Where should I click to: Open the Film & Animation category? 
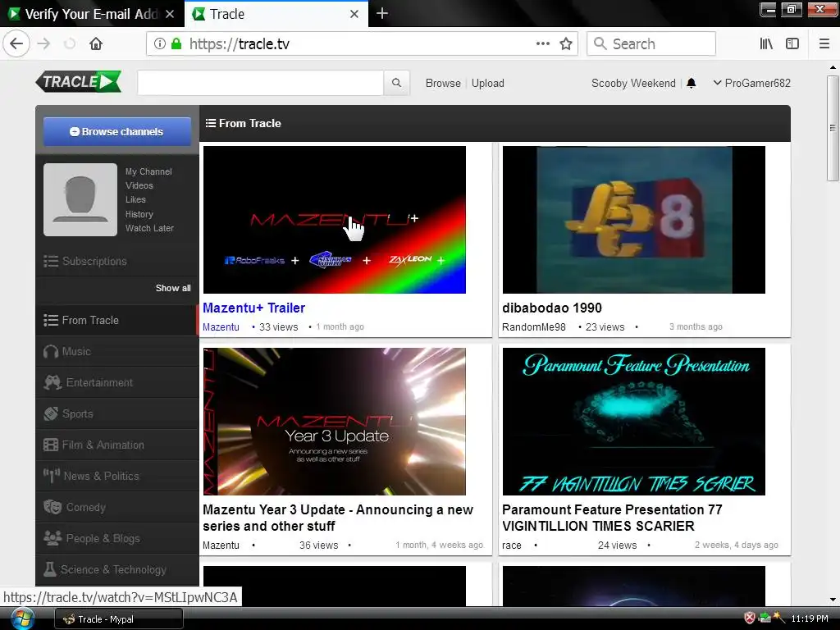(x=117, y=445)
